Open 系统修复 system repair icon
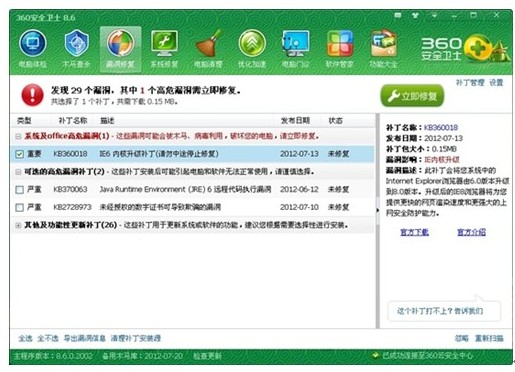The width and height of the screenshot is (515, 372). point(164,49)
